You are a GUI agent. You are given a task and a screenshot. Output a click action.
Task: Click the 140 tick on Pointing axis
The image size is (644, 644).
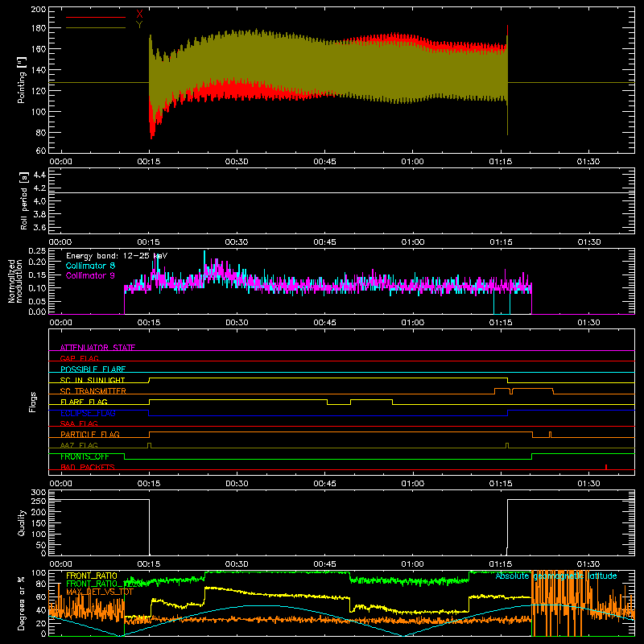(39, 70)
